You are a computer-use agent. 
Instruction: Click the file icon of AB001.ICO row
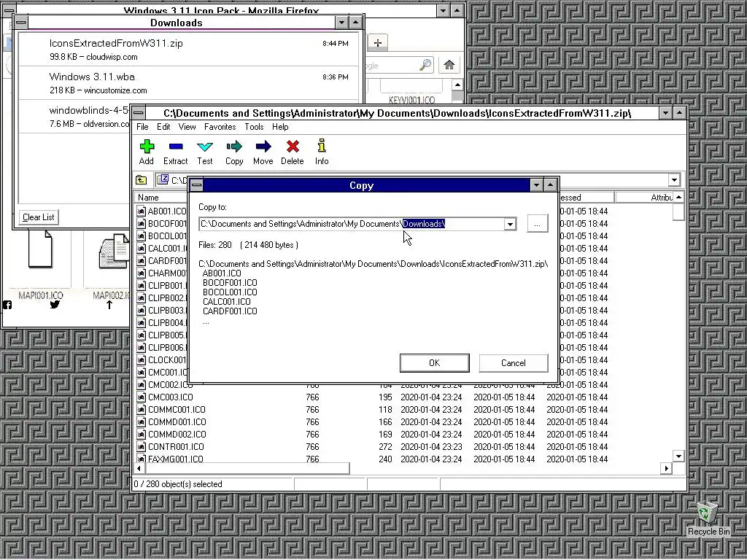click(141, 211)
